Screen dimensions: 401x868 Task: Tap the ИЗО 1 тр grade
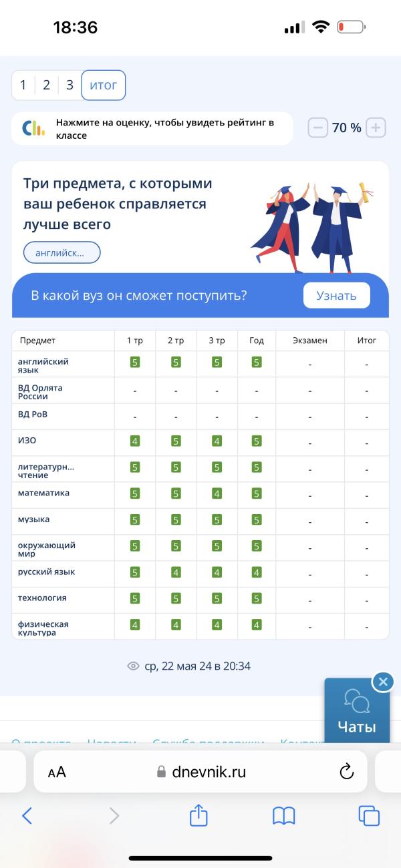(x=135, y=441)
